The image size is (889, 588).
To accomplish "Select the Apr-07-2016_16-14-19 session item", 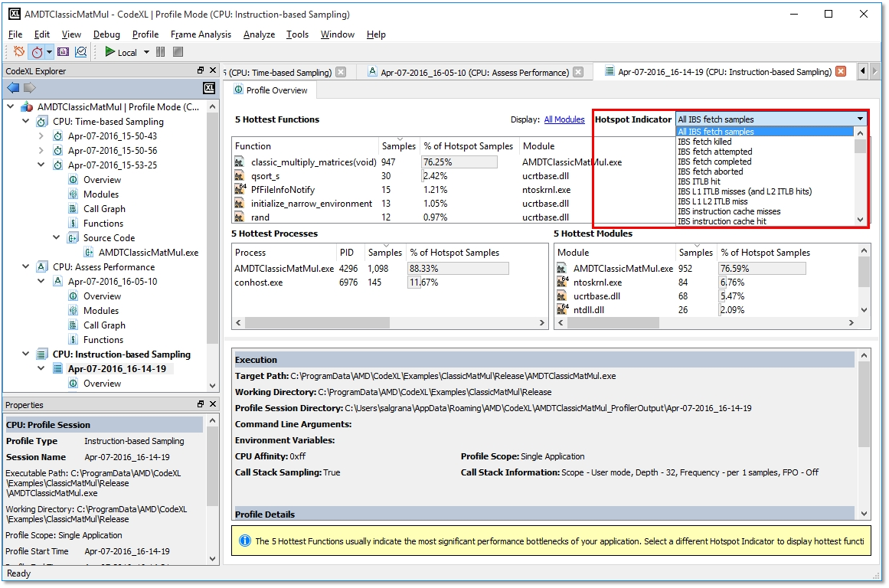I will click(117, 368).
